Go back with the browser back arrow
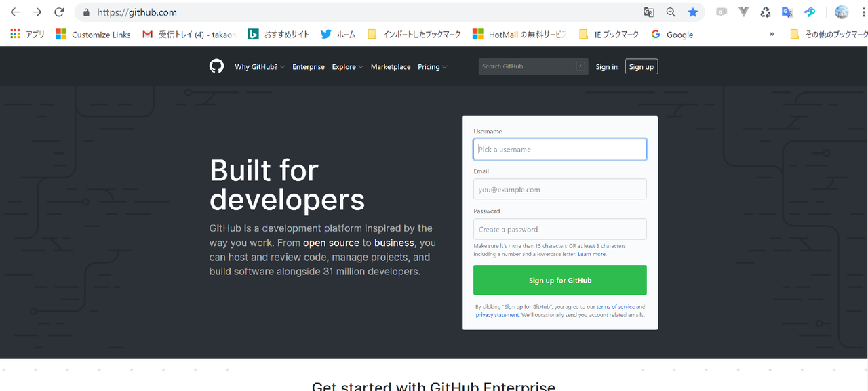 pyautogui.click(x=15, y=12)
